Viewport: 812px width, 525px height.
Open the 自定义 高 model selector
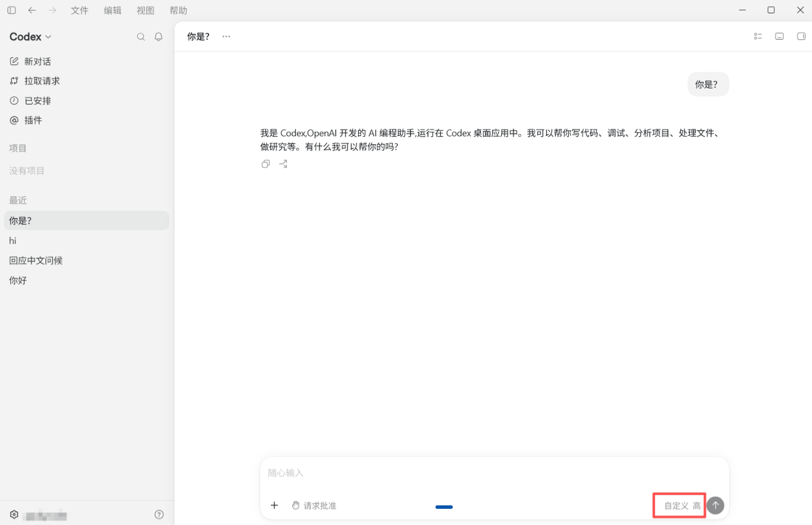[x=682, y=506]
